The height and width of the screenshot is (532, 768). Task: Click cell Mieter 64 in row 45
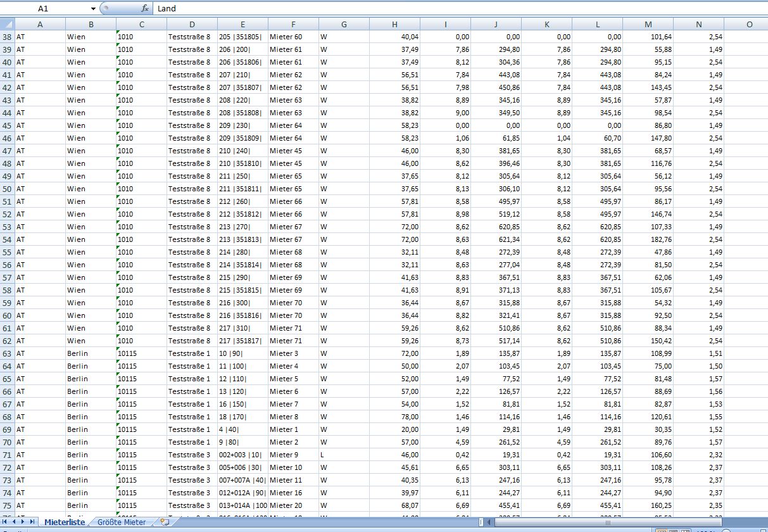pos(293,125)
